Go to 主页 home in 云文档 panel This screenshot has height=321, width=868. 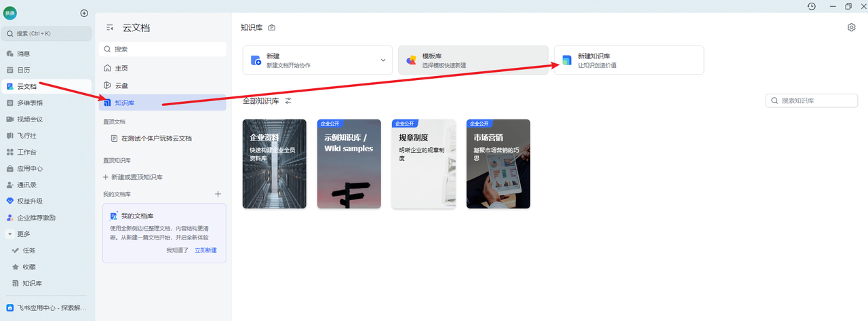coord(163,69)
